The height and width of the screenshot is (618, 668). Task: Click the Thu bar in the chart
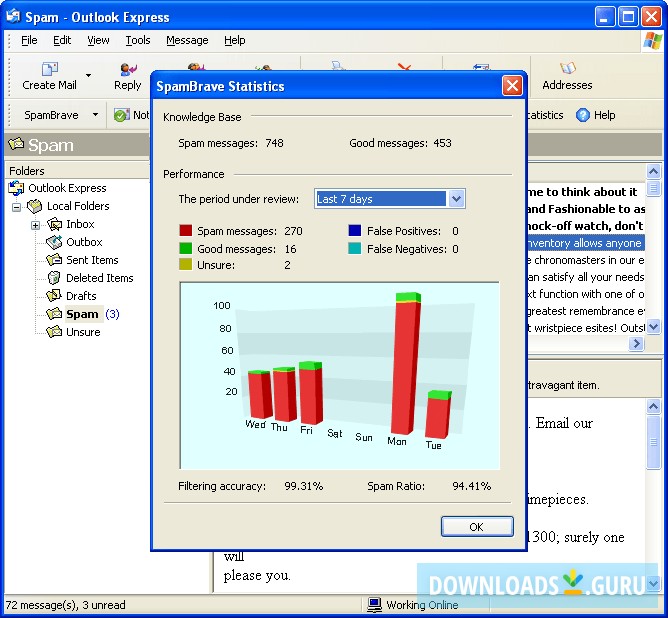pos(285,394)
